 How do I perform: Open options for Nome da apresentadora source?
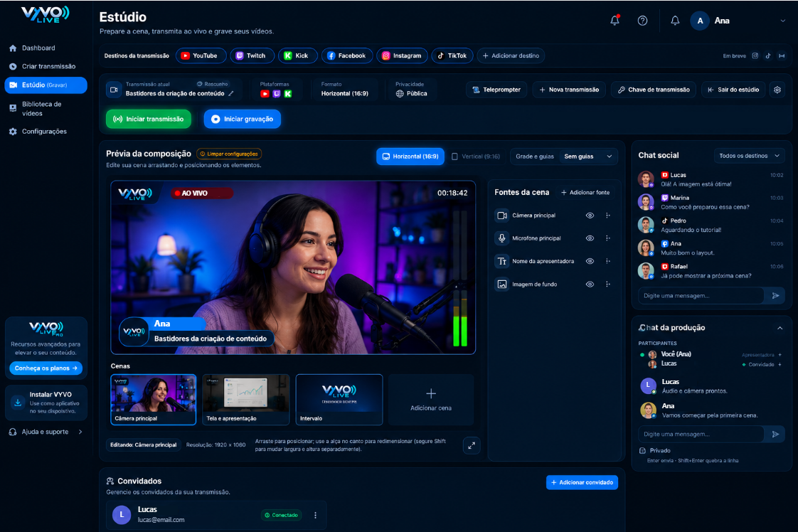point(607,261)
